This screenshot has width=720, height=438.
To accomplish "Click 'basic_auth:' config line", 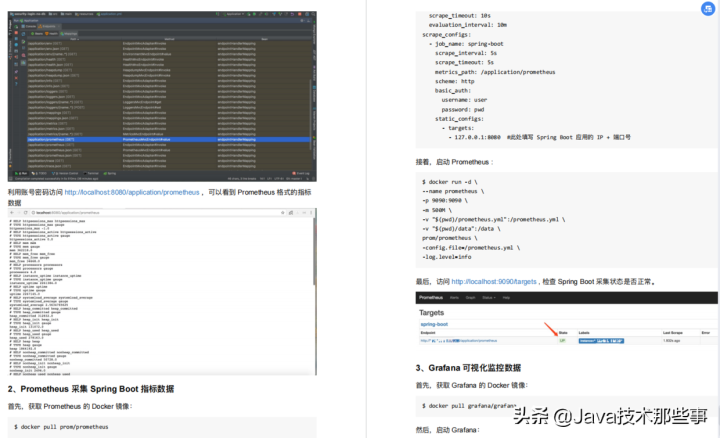I will 452,91.
